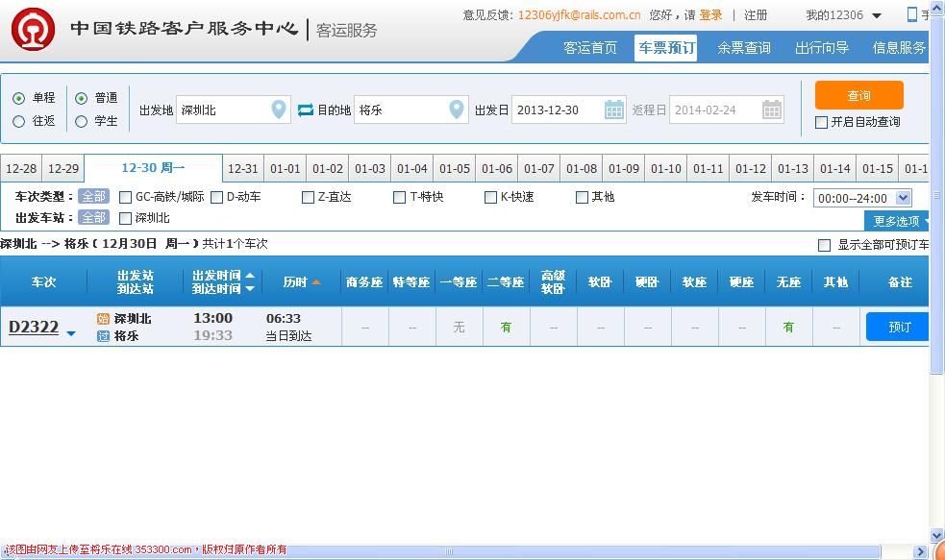
Task: Click 返程日 date field 2014-02-24
Action: tap(726, 110)
